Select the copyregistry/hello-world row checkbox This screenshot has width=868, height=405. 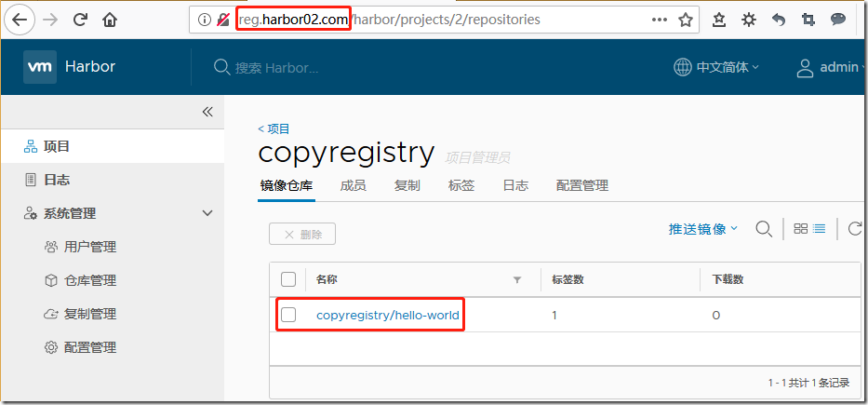point(288,315)
